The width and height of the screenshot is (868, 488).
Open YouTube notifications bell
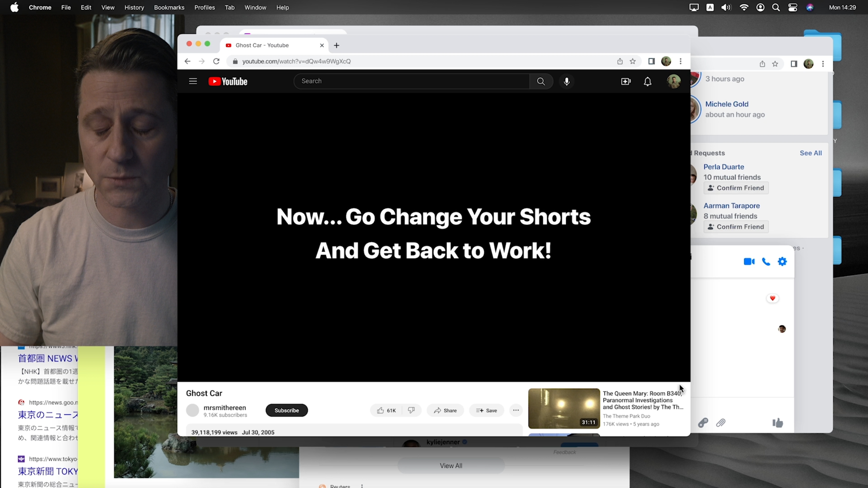point(647,81)
